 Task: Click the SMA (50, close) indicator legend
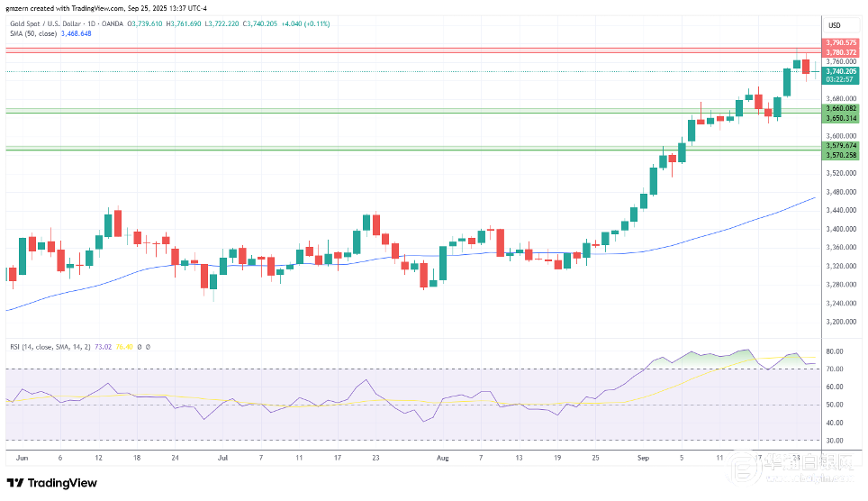coord(30,32)
